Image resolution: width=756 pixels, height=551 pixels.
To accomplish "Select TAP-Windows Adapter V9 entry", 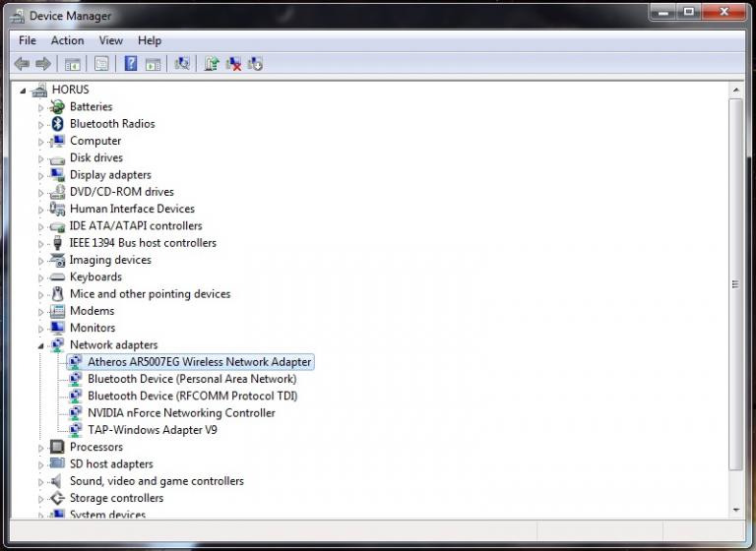I will coord(152,430).
